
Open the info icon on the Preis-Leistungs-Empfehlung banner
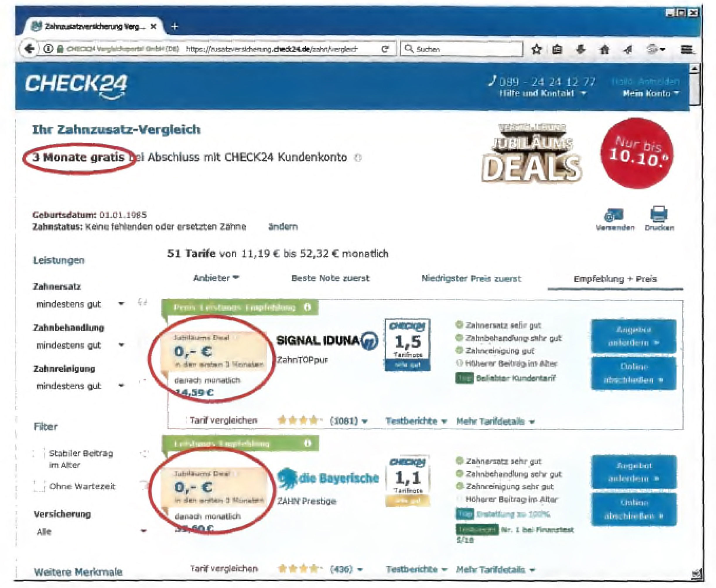click(307, 307)
